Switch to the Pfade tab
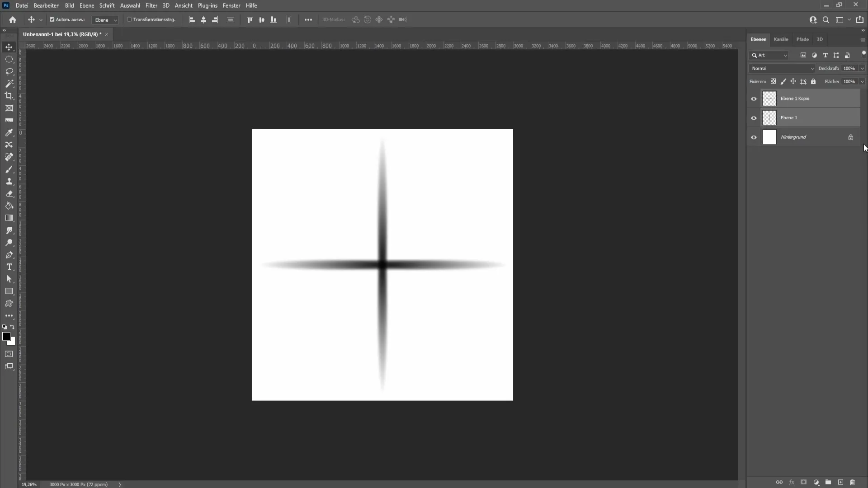The height and width of the screenshot is (488, 868). [x=802, y=39]
